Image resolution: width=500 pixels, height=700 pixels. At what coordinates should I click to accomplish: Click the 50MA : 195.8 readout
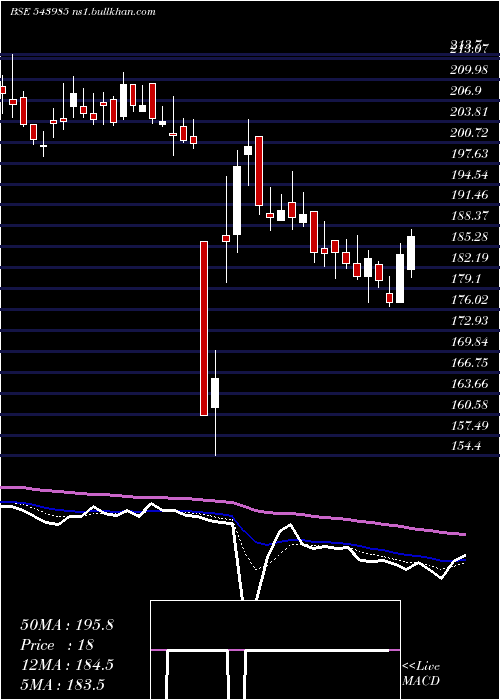pos(67,625)
